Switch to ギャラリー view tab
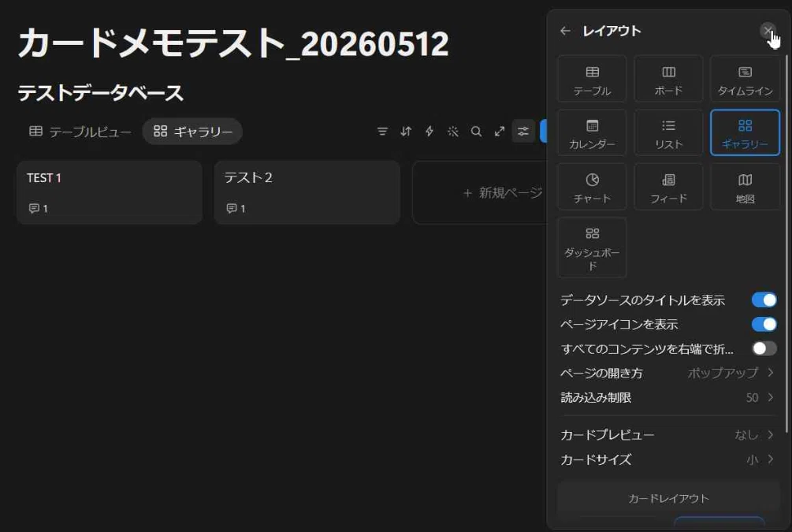Screen dimensions: 792x532 click(192, 132)
